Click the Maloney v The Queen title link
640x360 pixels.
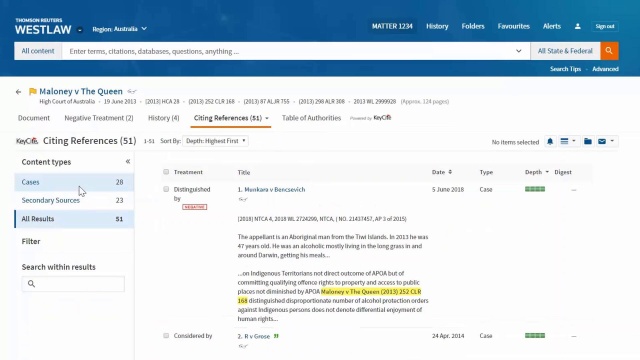[81, 91]
